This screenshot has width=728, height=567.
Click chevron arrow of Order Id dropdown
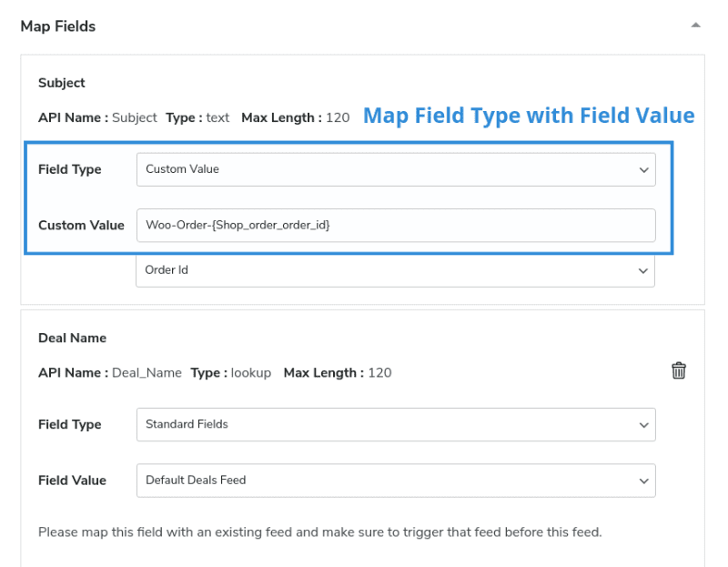(x=643, y=271)
